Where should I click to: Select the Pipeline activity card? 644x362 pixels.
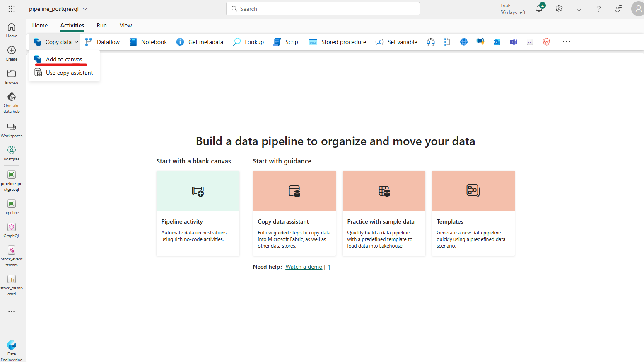coord(198,213)
